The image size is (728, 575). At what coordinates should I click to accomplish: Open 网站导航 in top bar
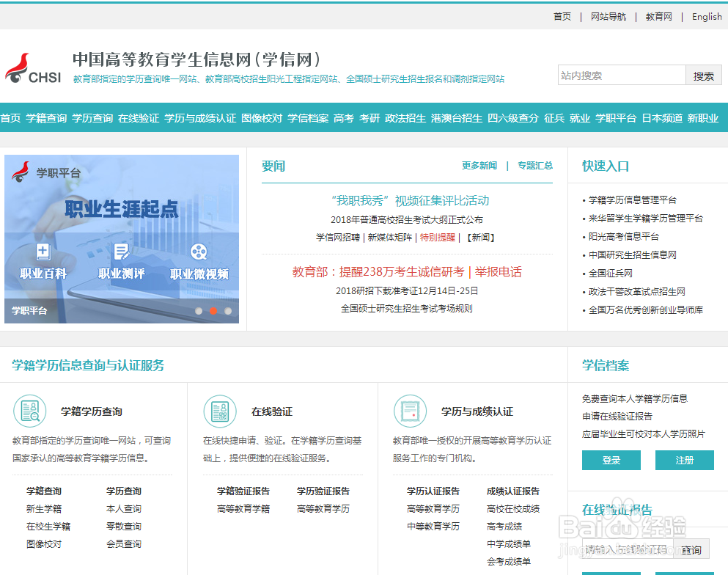point(608,17)
